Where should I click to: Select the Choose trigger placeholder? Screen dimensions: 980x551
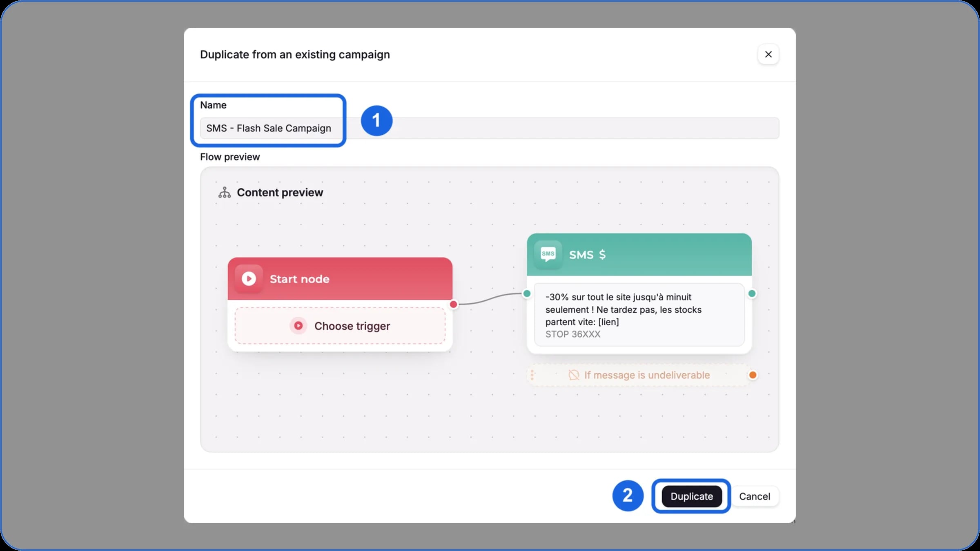pyautogui.click(x=340, y=326)
